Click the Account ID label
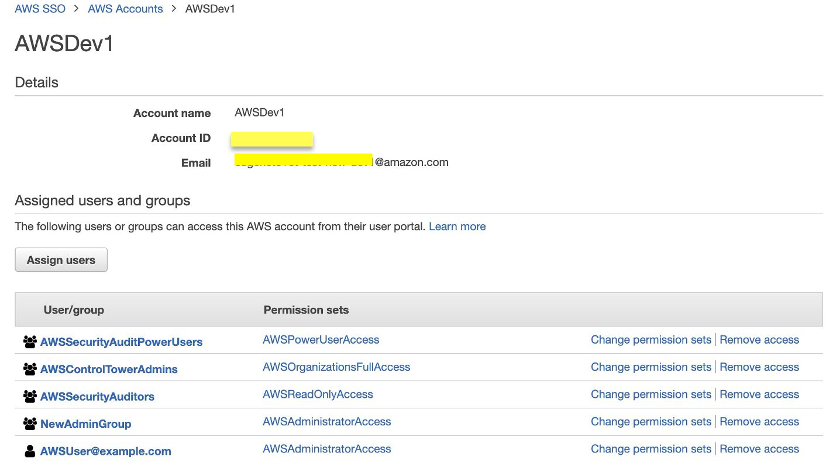Image resolution: width=833 pixels, height=466 pixels. [x=181, y=138]
